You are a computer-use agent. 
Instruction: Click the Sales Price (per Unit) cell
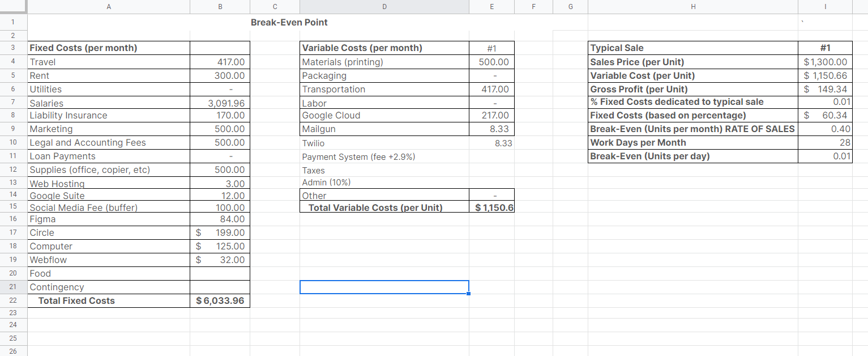(692, 61)
